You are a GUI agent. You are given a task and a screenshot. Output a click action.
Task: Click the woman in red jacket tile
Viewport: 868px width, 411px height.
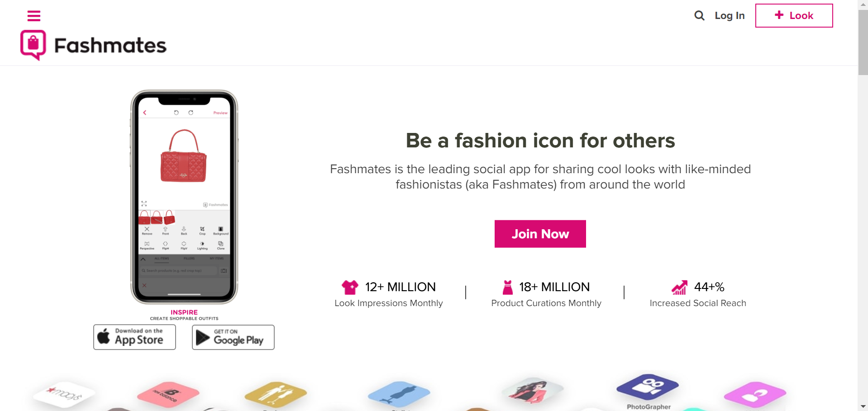click(533, 391)
